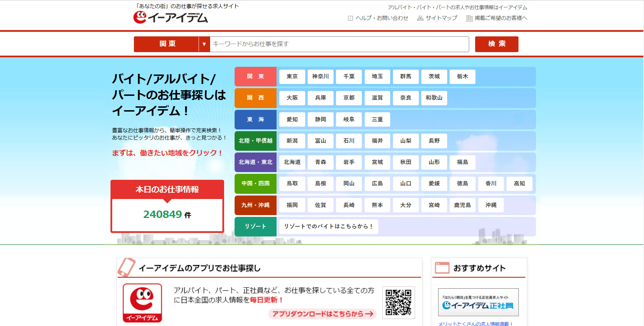Image resolution: width=644 pixels, height=326 pixels.
Task: Select the 北海道・東北 region tab
Action: pos(256,162)
